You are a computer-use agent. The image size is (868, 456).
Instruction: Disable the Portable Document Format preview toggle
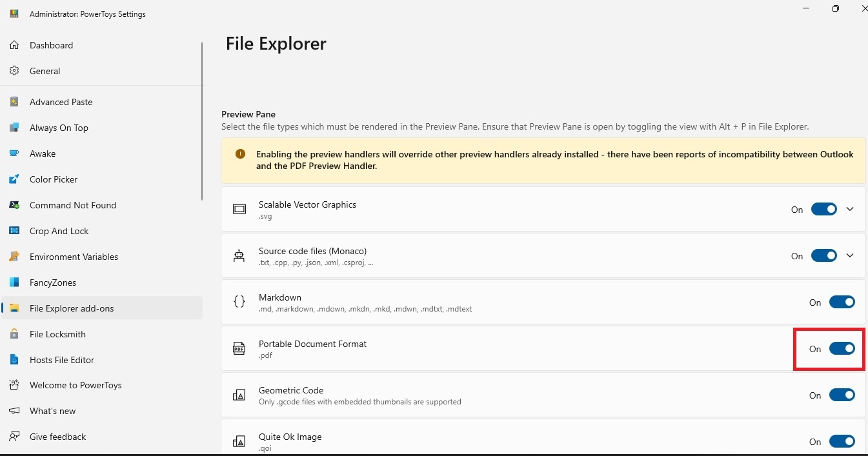pyautogui.click(x=842, y=349)
